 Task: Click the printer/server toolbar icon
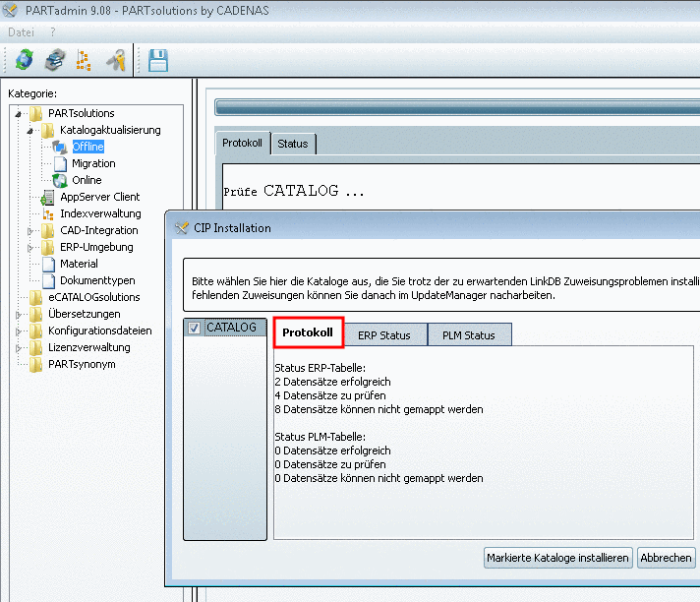(55, 60)
